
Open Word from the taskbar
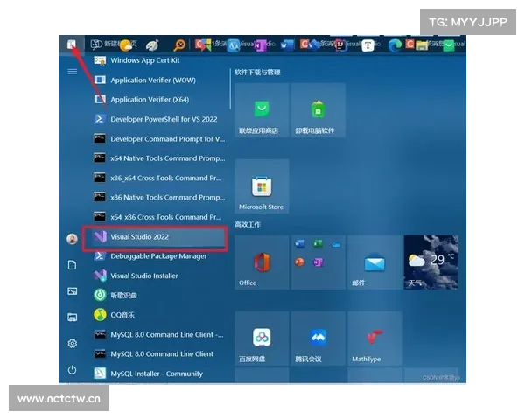pos(287,45)
